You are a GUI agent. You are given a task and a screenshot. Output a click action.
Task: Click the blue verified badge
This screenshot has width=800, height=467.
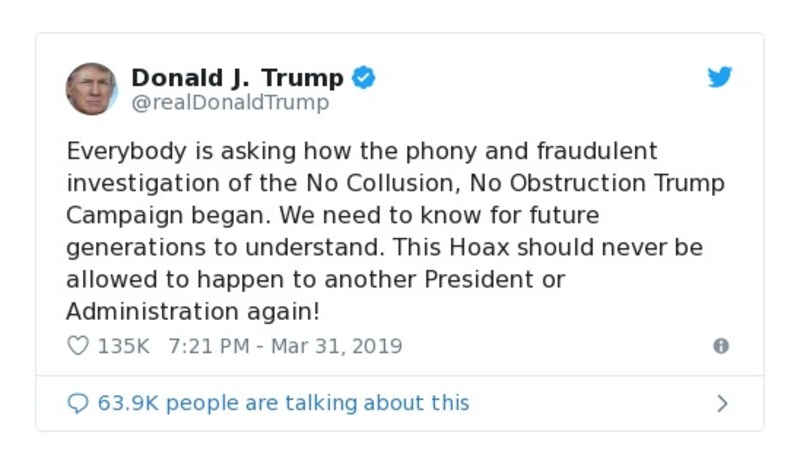(x=364, y=78)
